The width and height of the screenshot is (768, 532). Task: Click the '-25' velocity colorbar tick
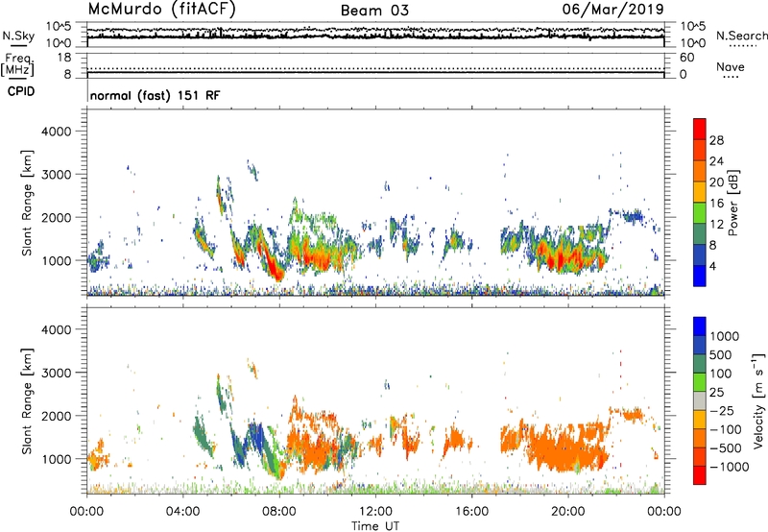point(723,410)
